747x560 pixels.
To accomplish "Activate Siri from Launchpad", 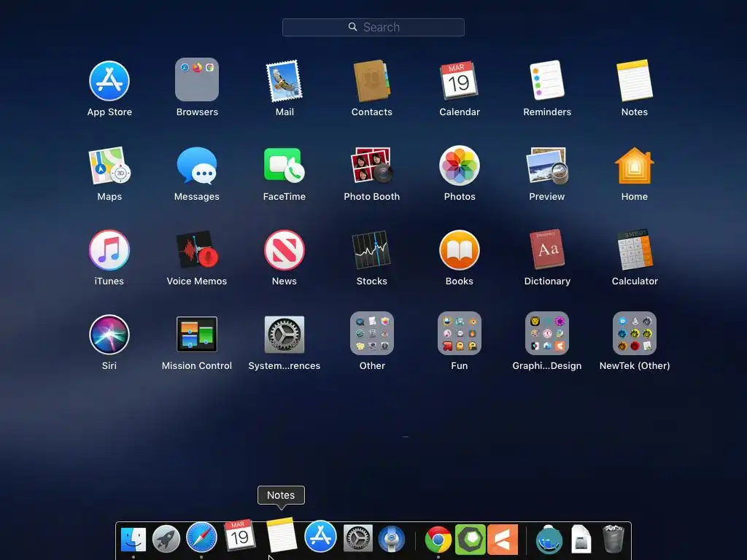I will coord(109,334).
